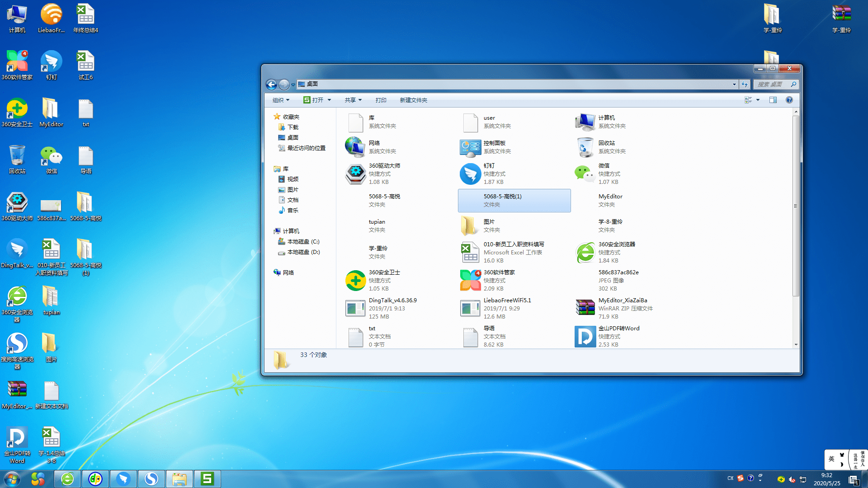Click the file list vertical scrollbar
Screen dimensions: 868x488
pos(796,206)
